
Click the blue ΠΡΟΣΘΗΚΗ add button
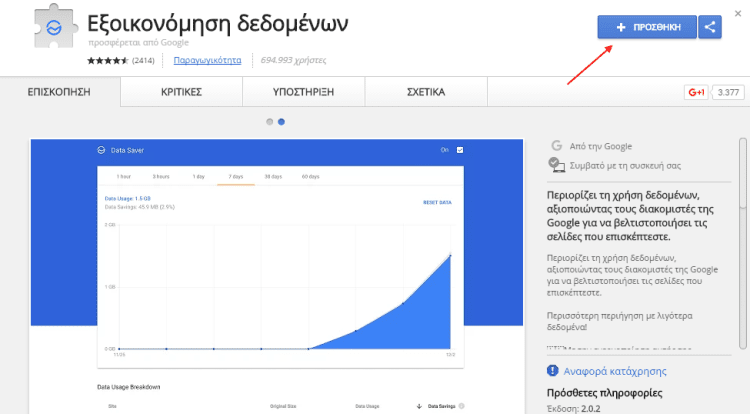click(x=647, y=27)
